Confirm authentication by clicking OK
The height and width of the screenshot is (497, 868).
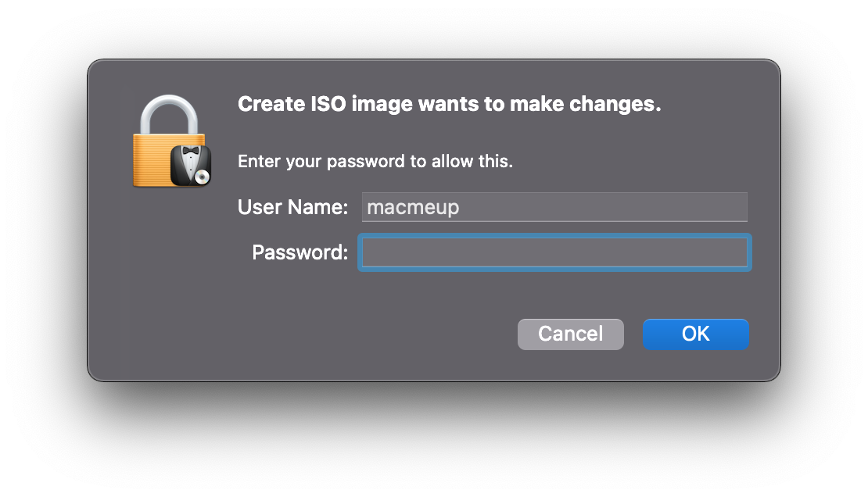tap(694, 334)
